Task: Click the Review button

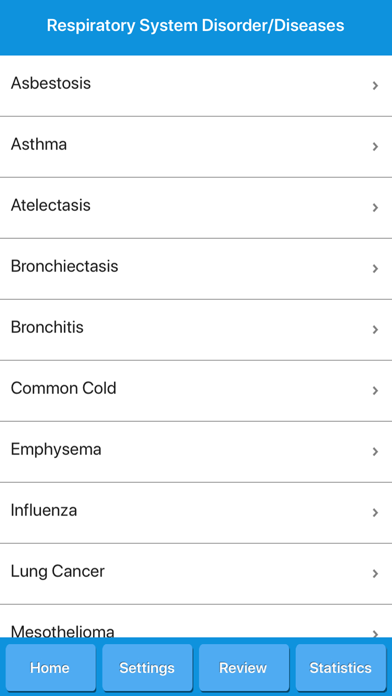Action: [244, 668]
